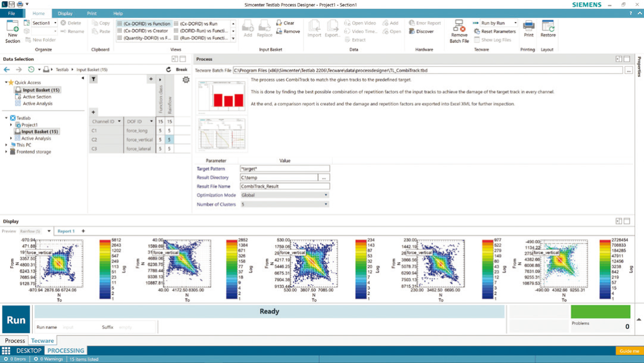Switch to the DESKTOP workbook
Image resolution: width=644 pixels, height=363 pixels.
coord(29,350)
